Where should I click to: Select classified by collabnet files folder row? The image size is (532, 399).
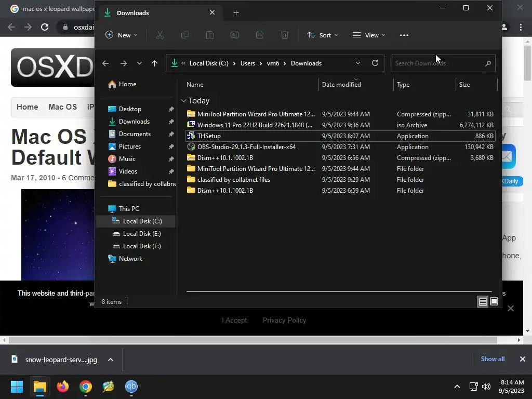pyautogui.click(x=340, y=179)
